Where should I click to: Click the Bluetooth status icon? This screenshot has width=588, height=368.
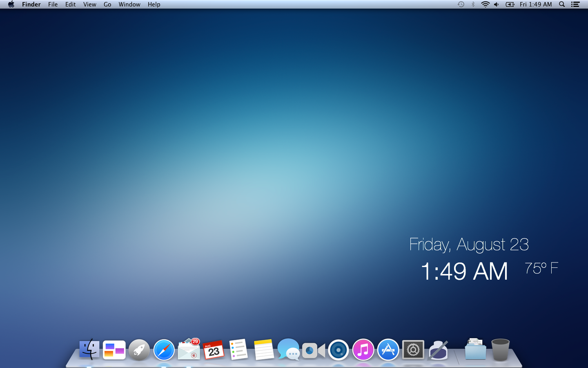(473, 4)
